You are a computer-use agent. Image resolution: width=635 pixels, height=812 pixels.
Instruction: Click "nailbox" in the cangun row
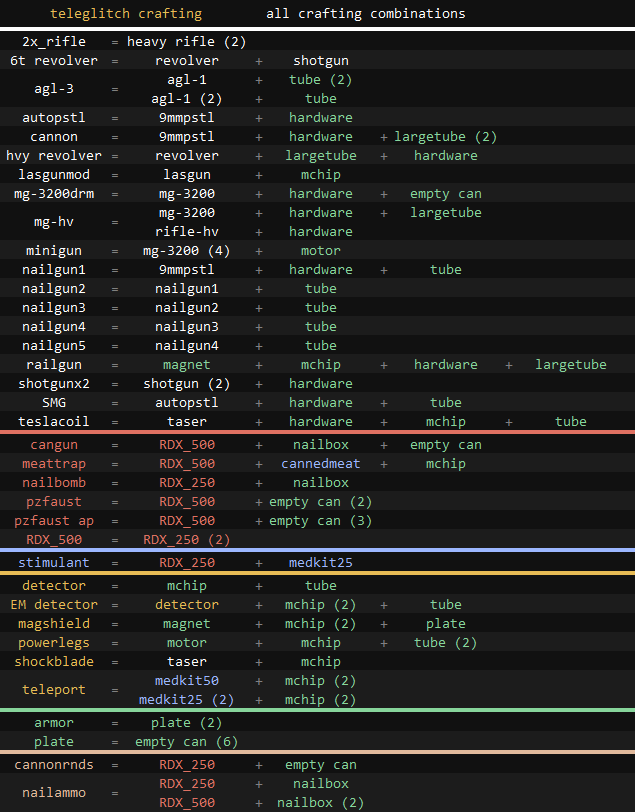[321, 445]
